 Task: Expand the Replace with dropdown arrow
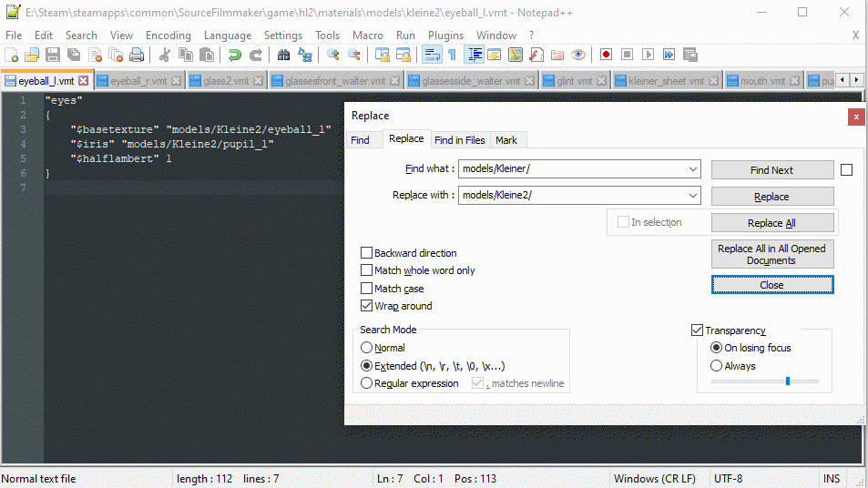(692, 196)
